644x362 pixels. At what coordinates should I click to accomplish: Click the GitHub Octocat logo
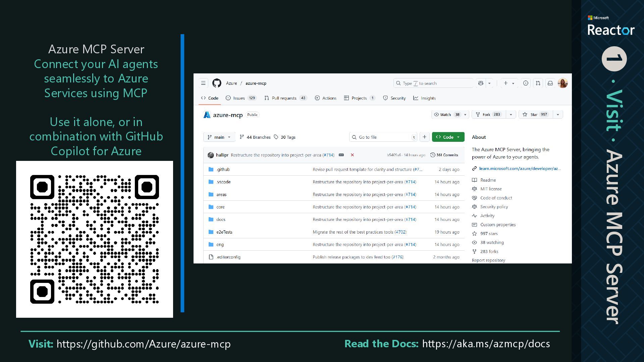coord(217,83)
